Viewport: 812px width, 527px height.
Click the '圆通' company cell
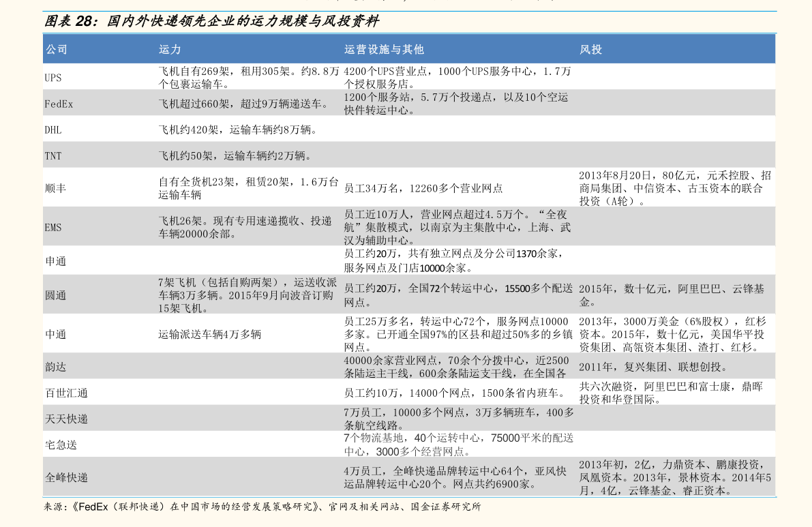click(x=55, y=296)
